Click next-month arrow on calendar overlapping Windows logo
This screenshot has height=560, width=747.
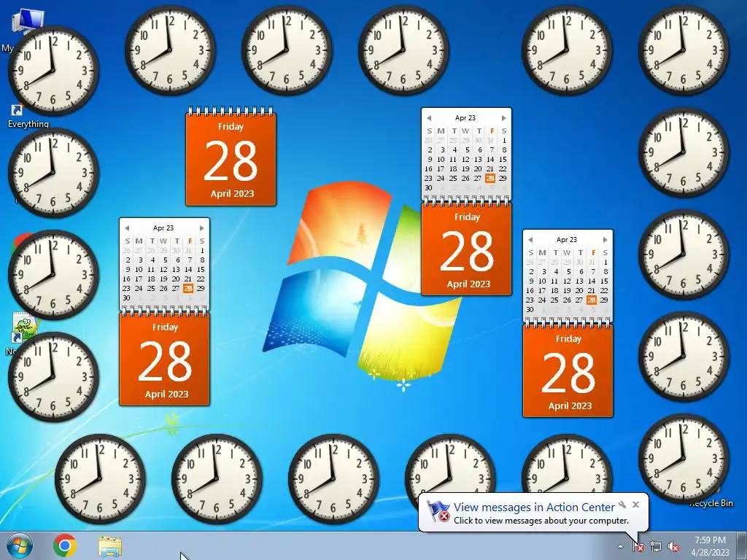(x=503, y=117)
